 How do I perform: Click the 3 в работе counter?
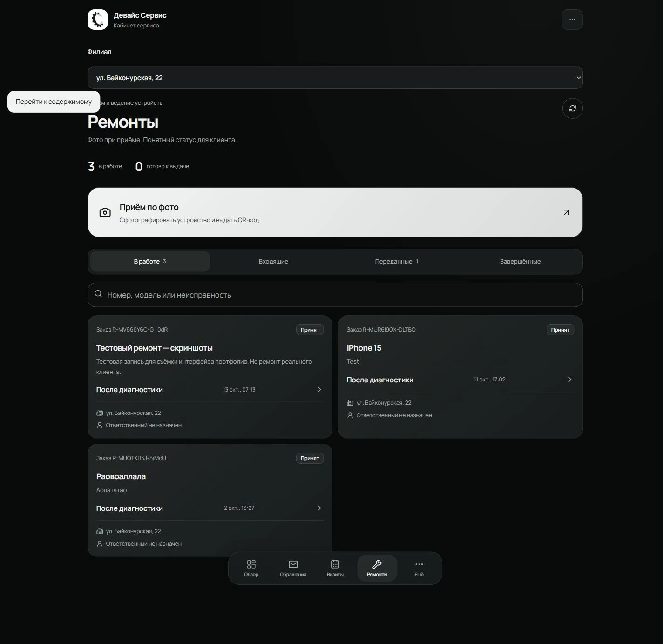pos(105,166)
